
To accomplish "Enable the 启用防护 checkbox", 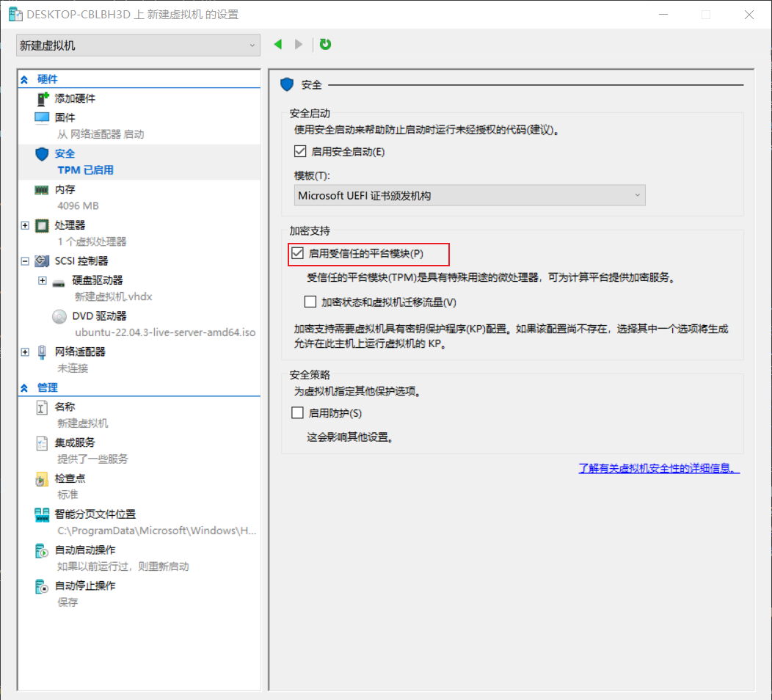I will coord(298,413).
